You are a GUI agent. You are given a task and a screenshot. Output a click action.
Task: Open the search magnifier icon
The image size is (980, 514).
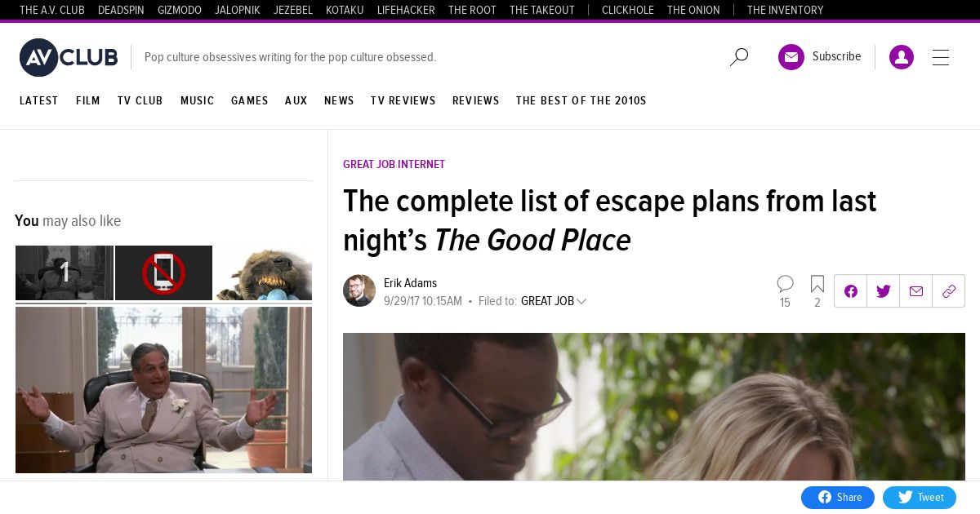[739, 57]
